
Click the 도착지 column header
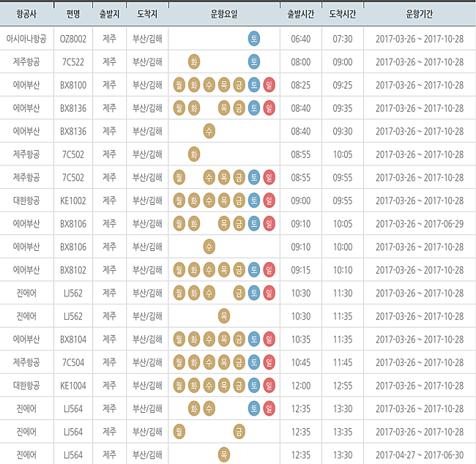pyautogui.click(x=147, y=14)
